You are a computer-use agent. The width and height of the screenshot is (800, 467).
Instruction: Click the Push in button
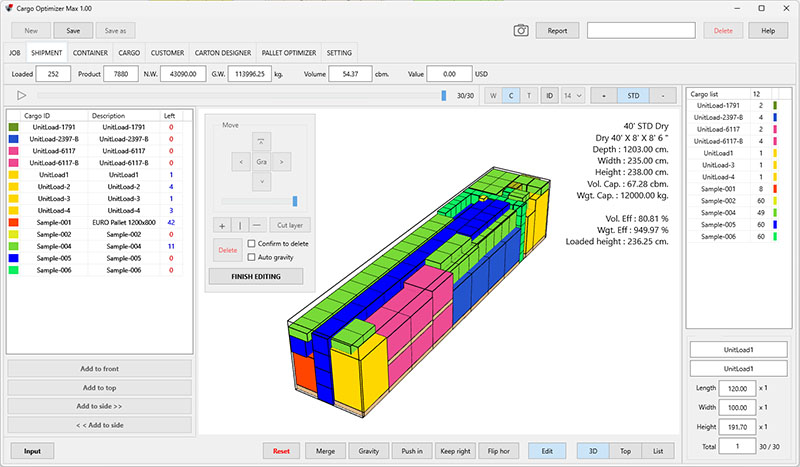(x=412, y=451)
